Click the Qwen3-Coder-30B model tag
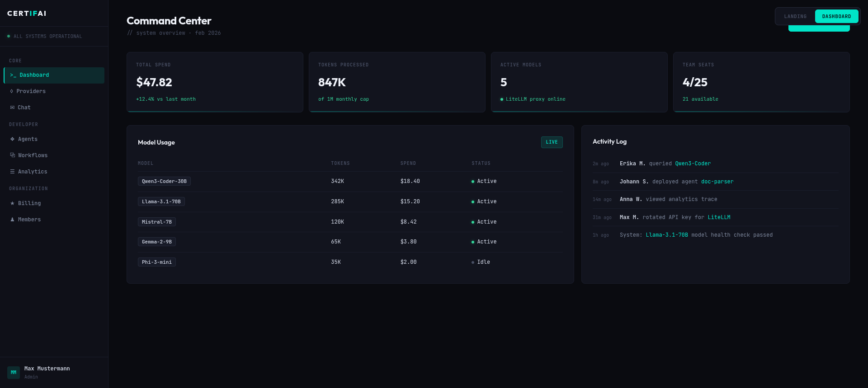This screenshot has height=388, width=868. point(164,181)
